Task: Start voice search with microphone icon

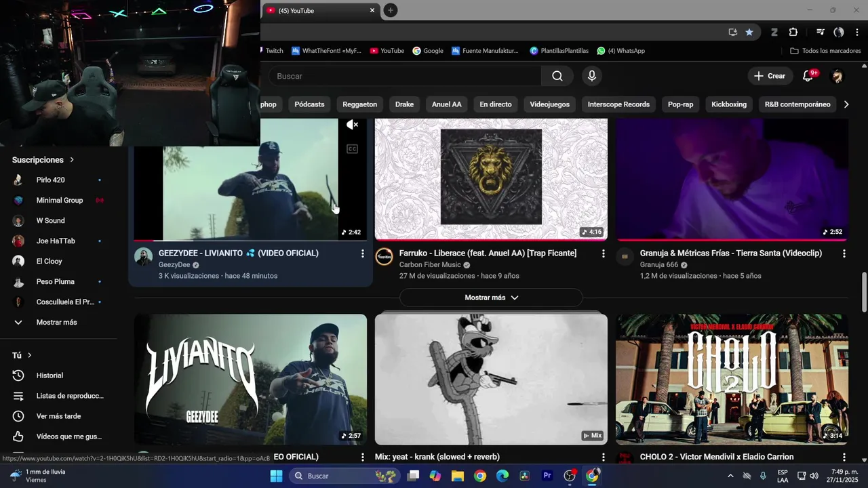Action: point(592,76)
